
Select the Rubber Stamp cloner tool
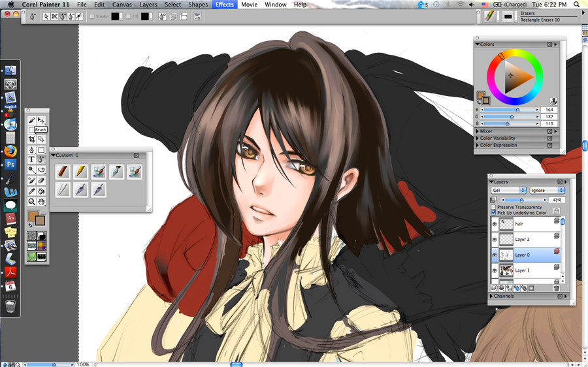[x=31, y=181]
